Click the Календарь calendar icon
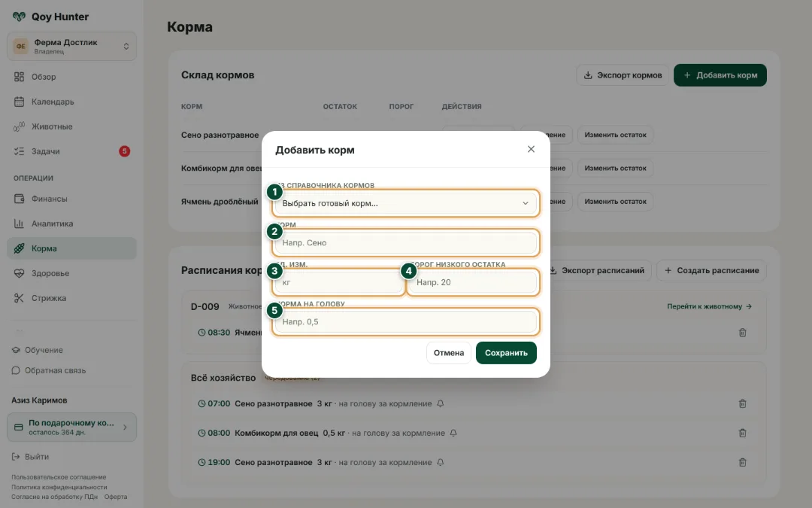This screenshot has width=812, height=508. [19, 102]
